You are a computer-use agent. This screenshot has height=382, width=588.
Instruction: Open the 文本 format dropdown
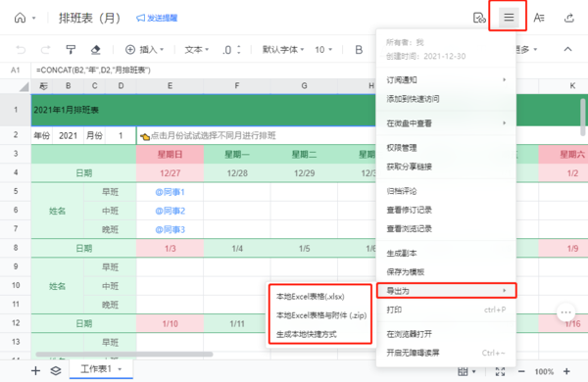(197, 50)
